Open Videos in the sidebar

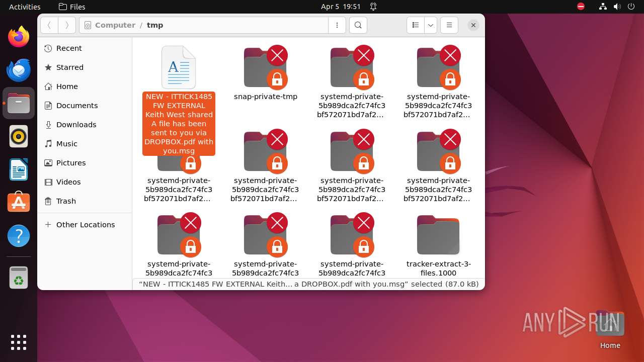click(85, 182)
